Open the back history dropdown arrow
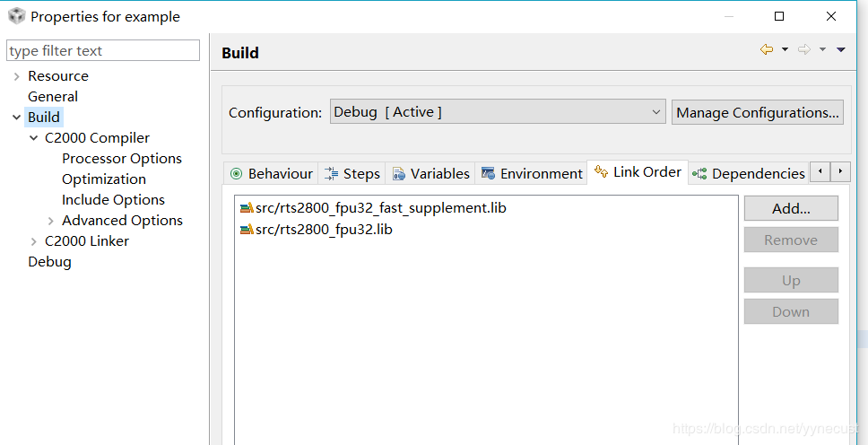This screenshot has height=445, width=868. click(x=785, y=50)
